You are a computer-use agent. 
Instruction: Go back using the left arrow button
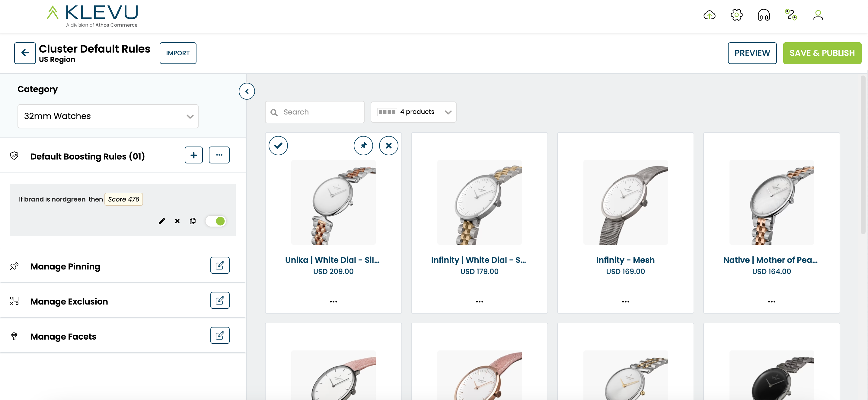[25, 53]
